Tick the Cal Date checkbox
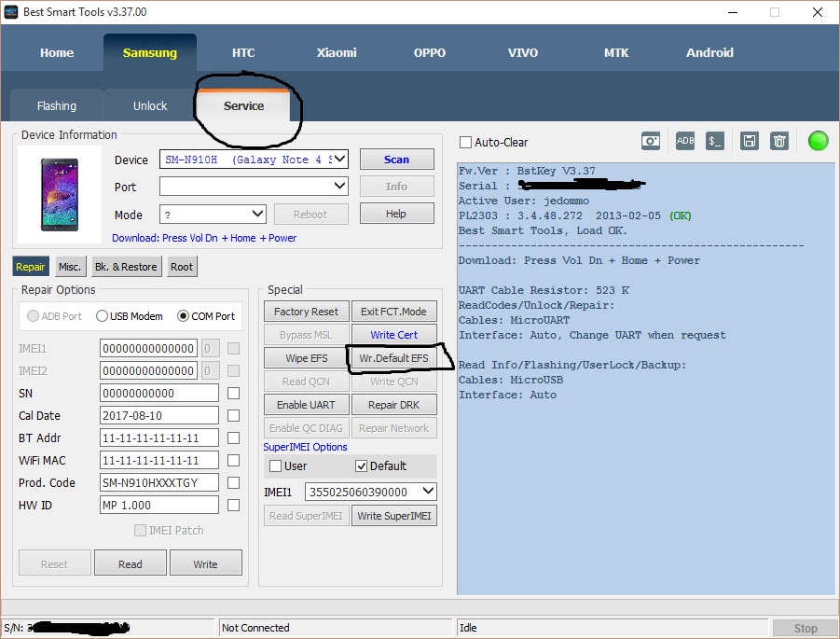This screenshot has height=639, width=840. tap(234, 415)
